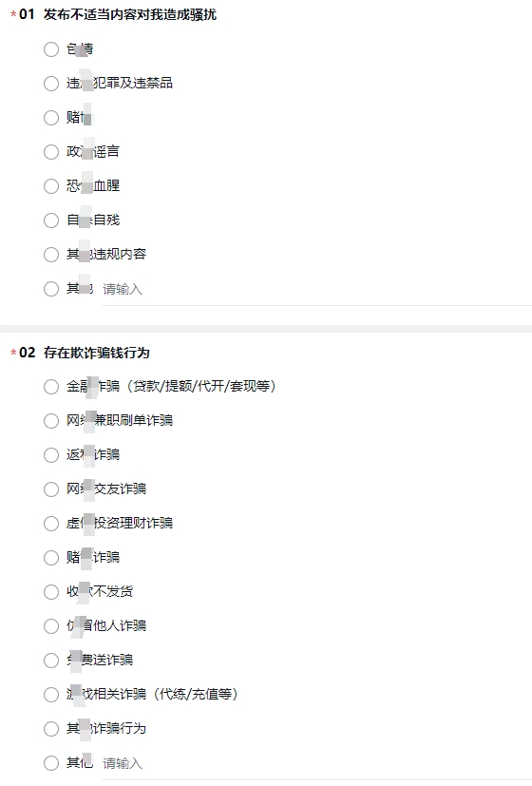The image size is (532, 786).
Task: Choose the 收款不发货 option
Action: pos(51,592)
